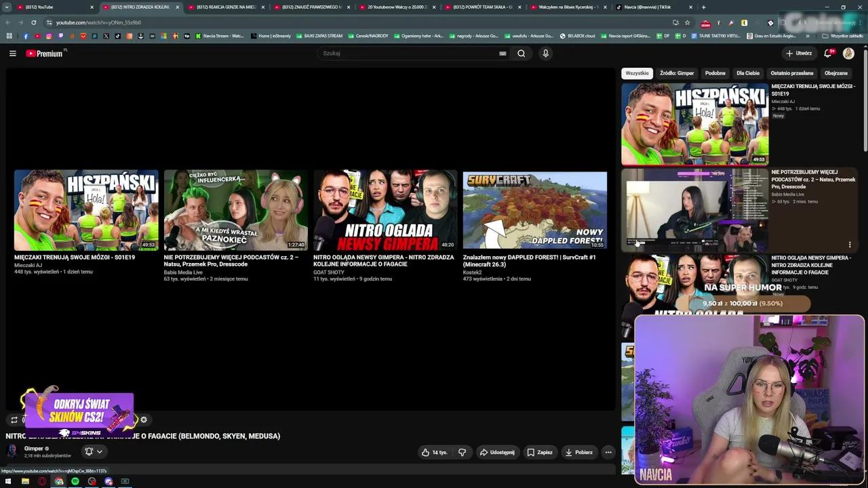Screen dimensions: 868x488
Task: Open NITRO OGLĄDA NEWSY GIMPERA endscreen thumbnail
Action: pos(385,210)
